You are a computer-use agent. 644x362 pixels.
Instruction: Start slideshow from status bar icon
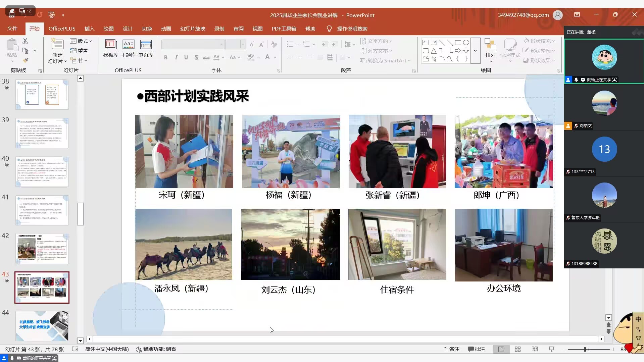tap(551, 349)
